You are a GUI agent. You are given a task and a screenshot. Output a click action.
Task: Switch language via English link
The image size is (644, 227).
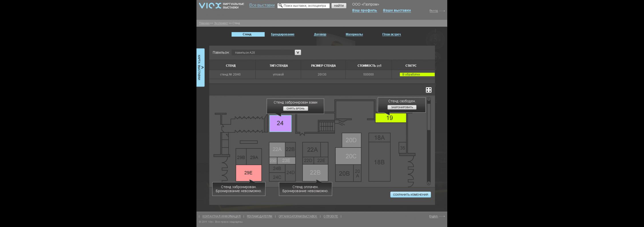tap(433, 216)
